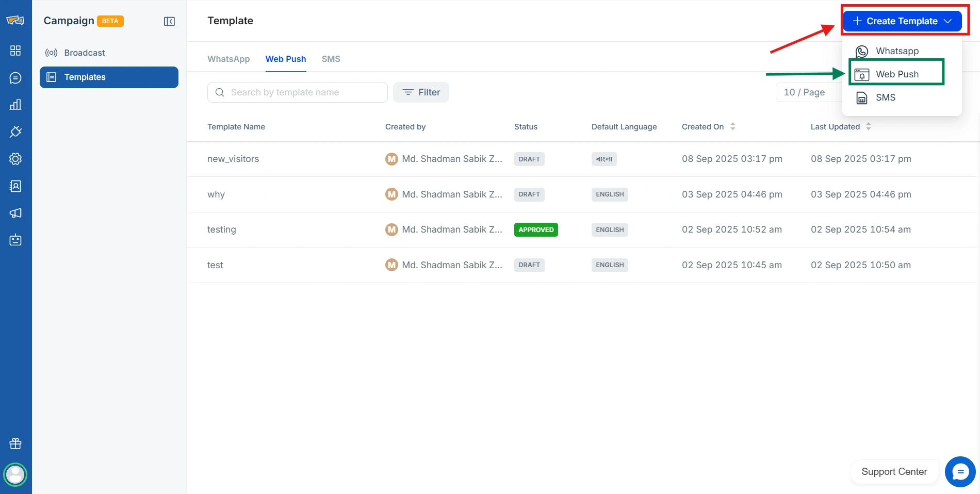This screenshot has width=980, height=494.
Task: Click the Search by template name field
Action: pyautogui.click(x=304, y=92)
